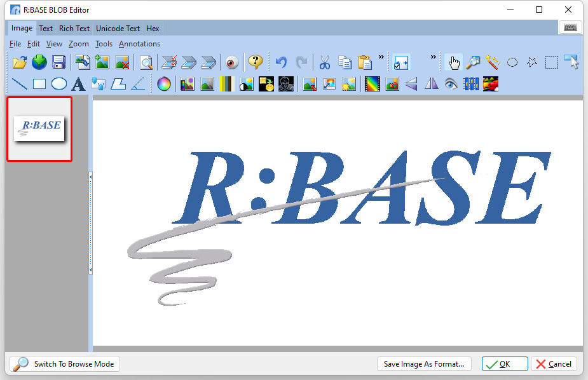
Task: Click the angle measurement tool
Action: (x=138, y=84)
